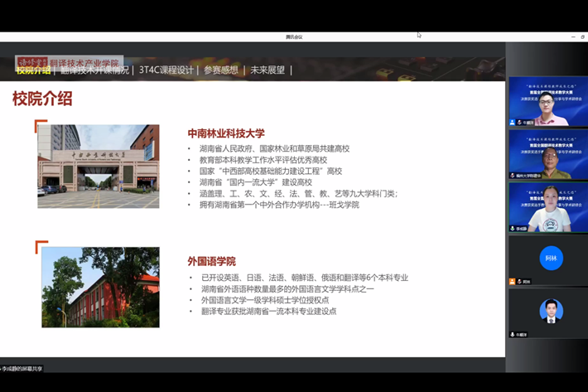The height and width of the screenshot is (392, 588).
Task: Click the mic icon on the bottom participant tile
Action: tap(513, 334)
